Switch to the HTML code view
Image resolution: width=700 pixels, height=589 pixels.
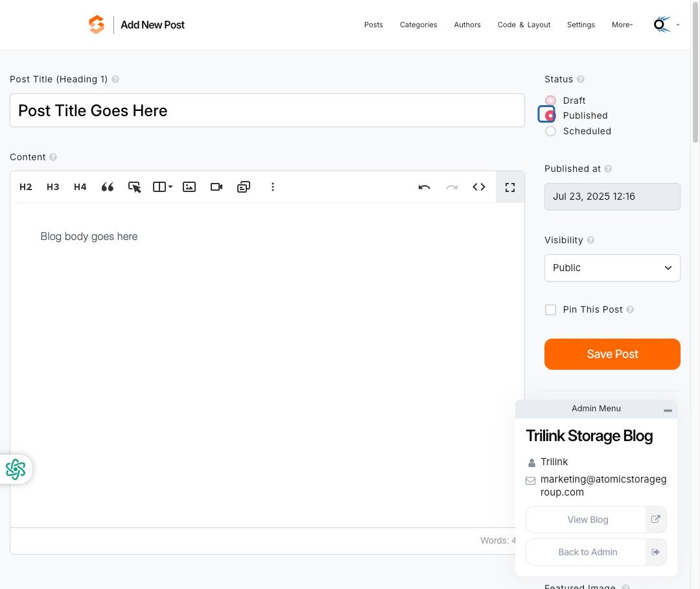pyautogui.click(x=479, y=187)
